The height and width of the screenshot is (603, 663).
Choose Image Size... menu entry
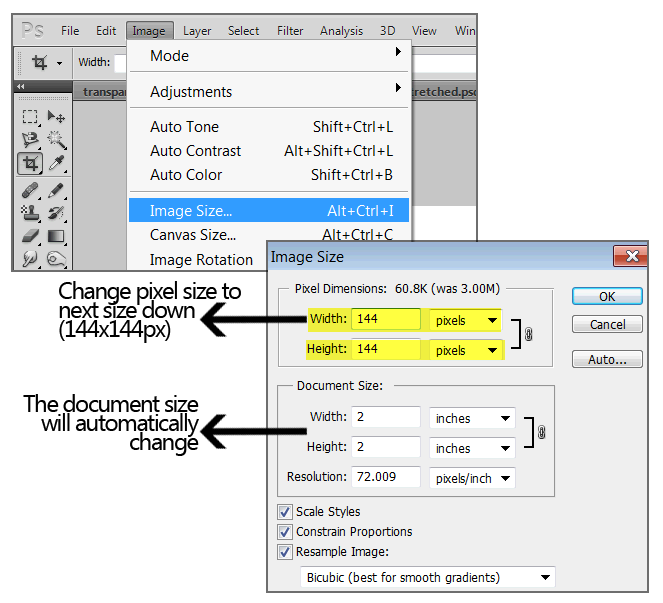[x=269, y=210]
